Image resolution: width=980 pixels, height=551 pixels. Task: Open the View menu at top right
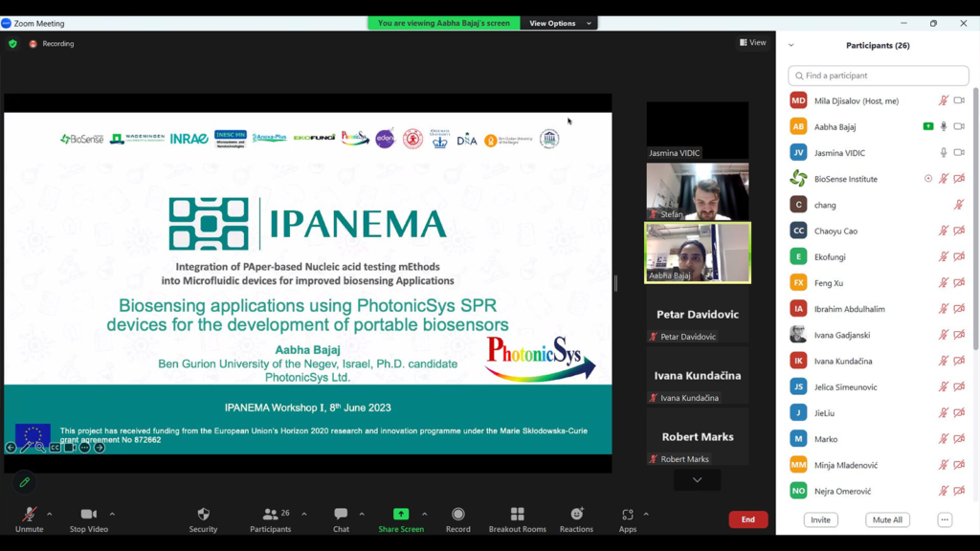pyautogui.click(x=753, y=43)
